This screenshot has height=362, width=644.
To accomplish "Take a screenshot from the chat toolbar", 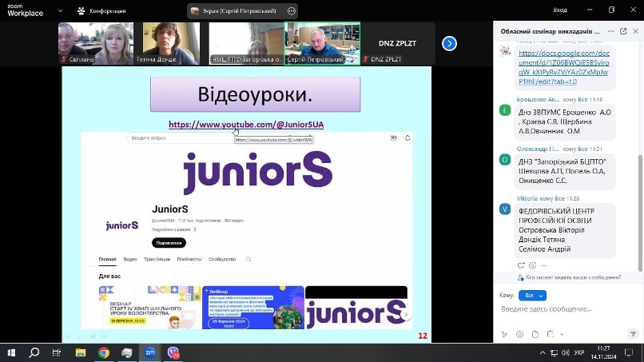I will point(551,335).
